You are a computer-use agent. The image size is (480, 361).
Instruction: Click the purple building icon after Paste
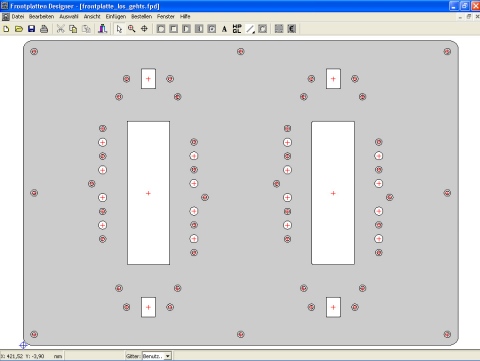coord(103,29)
